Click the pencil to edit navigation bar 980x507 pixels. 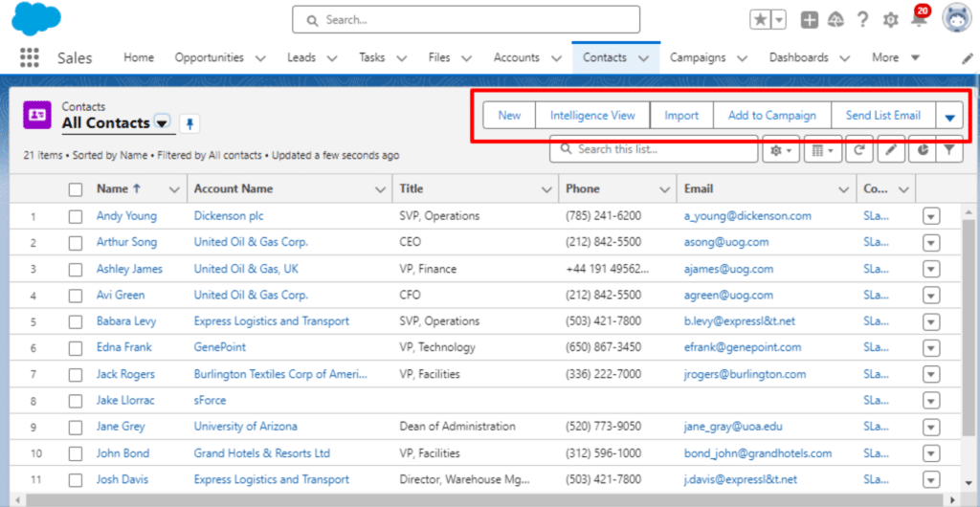[967, 58]
